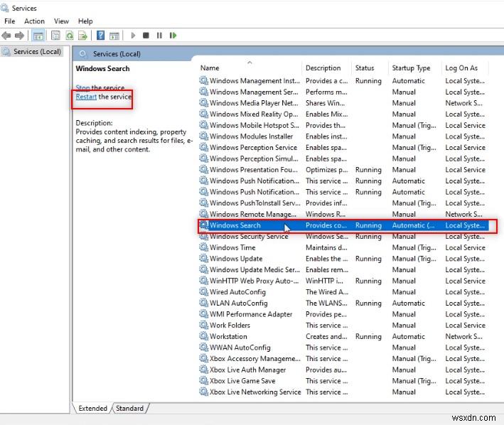Open Properties from the toolbar icon
Viewport: 504px width, 425px height.
(x=55, y=36)
